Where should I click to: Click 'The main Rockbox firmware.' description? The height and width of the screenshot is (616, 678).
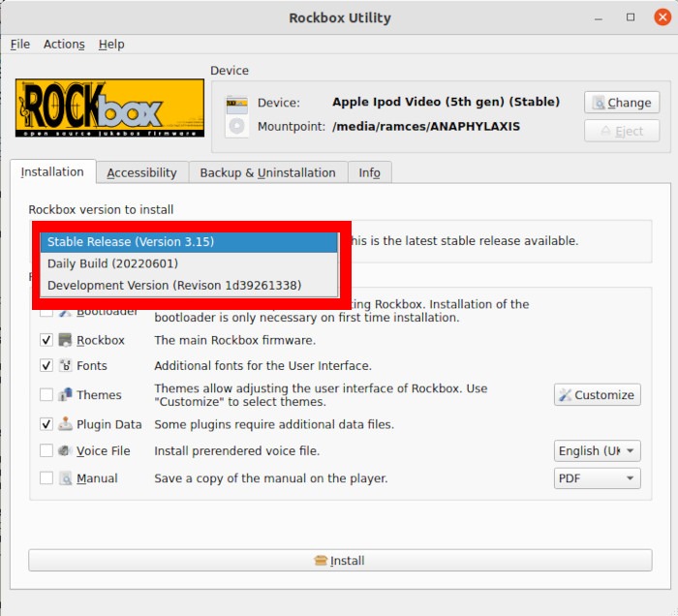pos(234,340)
